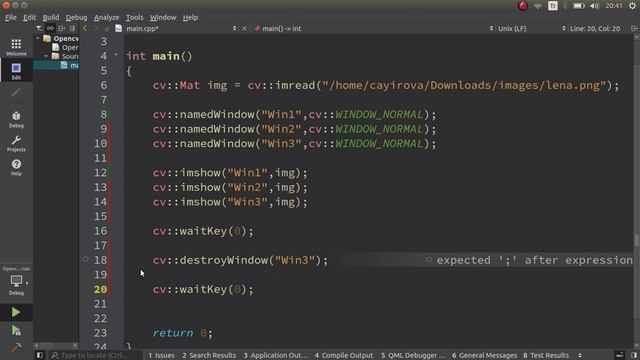Toggle the right sidebar visibility
Screen dimensions: 640x360
(634, 355)
